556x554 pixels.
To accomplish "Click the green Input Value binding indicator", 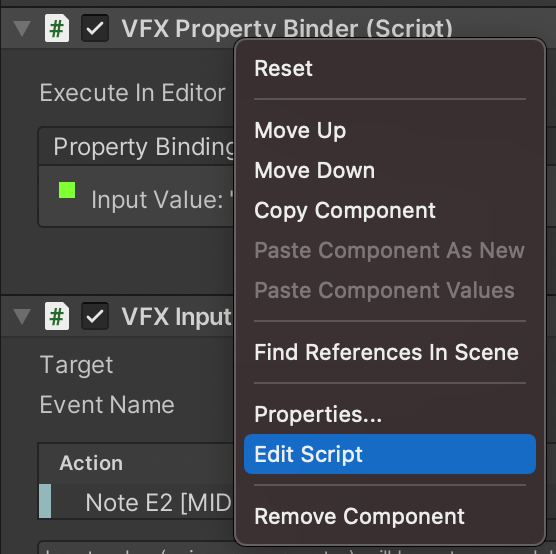I will pos(67,190).
